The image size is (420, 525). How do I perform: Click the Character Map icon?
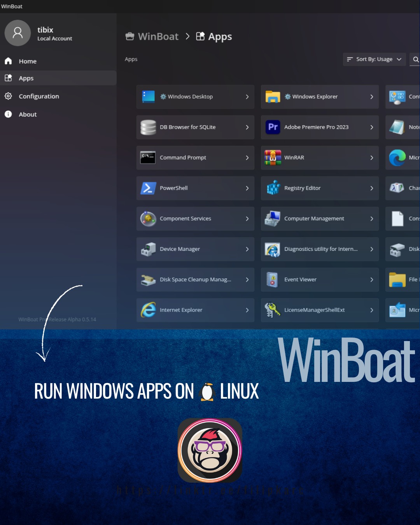397,188
